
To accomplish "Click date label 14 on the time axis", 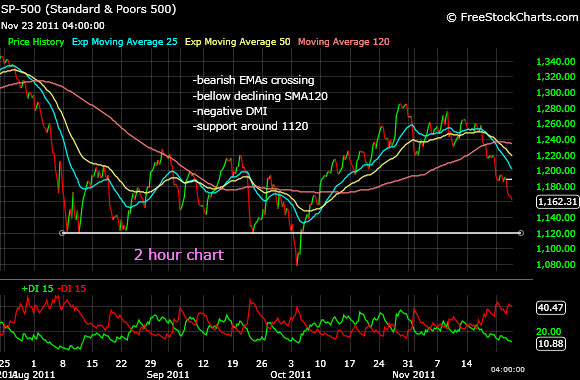I will 467,364.
